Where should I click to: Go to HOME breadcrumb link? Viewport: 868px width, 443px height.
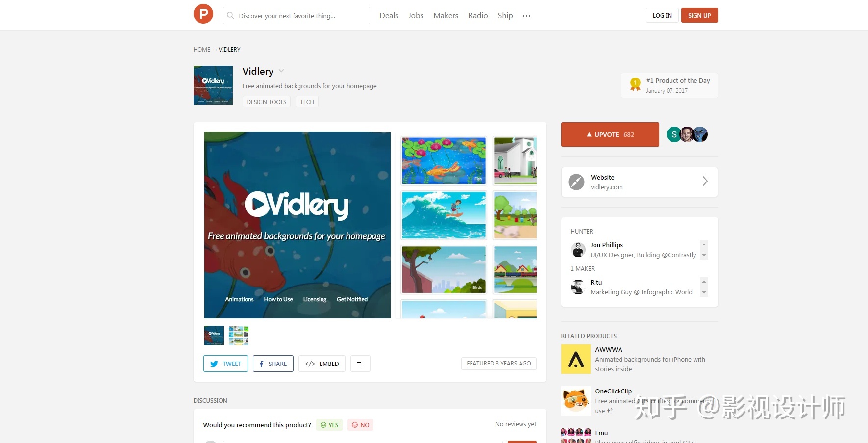tap(201, 50)
